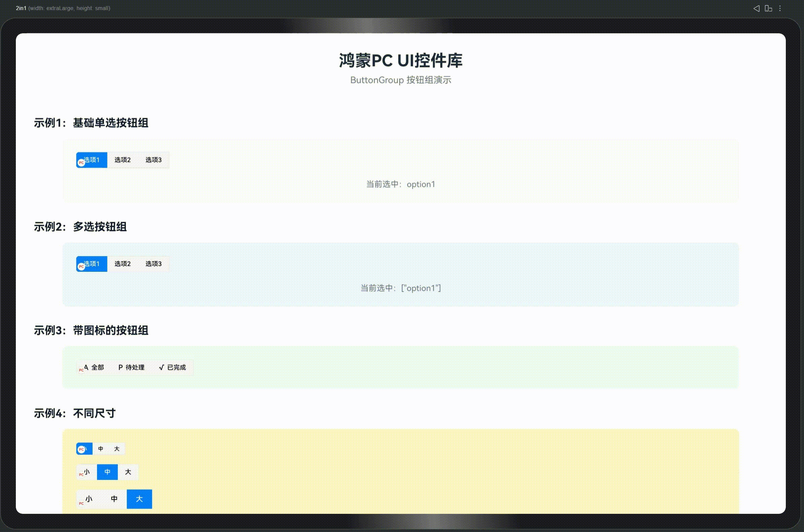
Task: Click the 全部 button with the A icon
Action: pos(95,367)
